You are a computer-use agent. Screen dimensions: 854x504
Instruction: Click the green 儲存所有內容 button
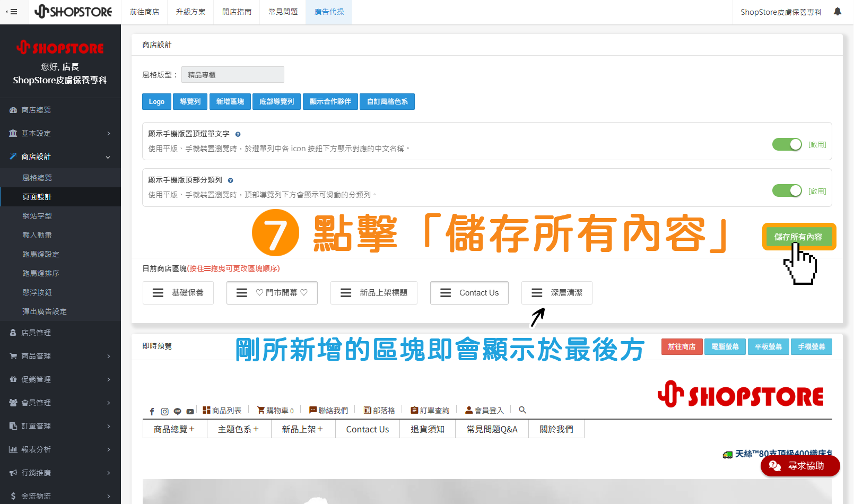point(799,237)
